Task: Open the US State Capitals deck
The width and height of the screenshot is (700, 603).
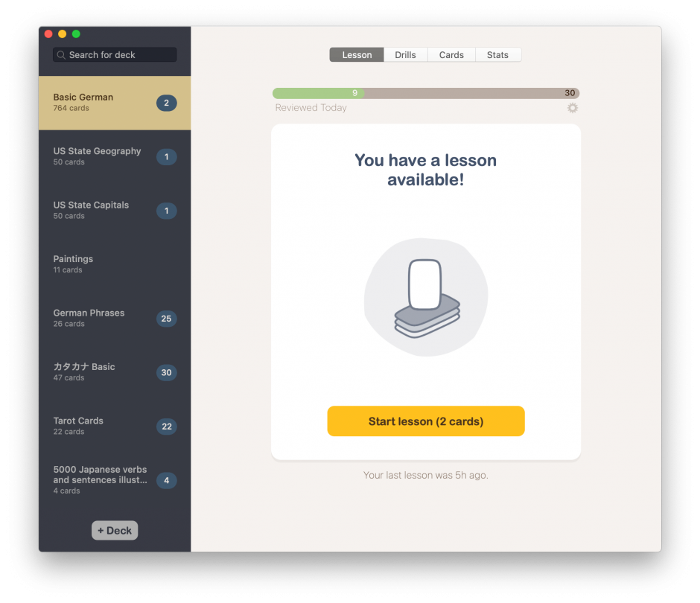Action: coord(115,210)
